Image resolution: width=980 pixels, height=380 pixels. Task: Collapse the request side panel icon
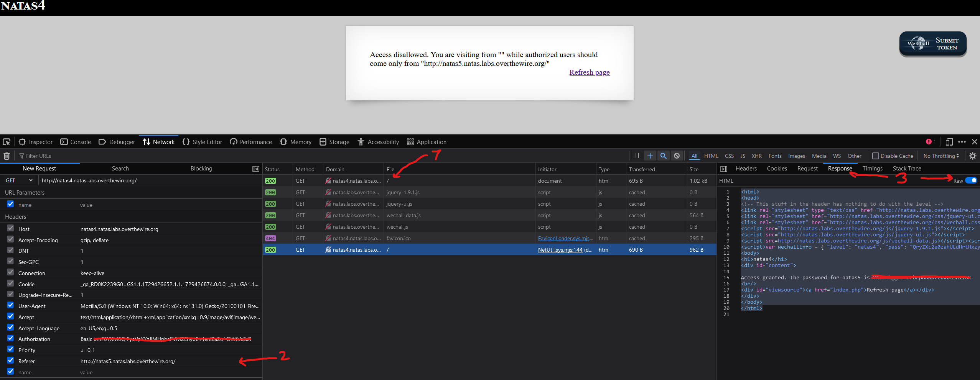(256, 169)
